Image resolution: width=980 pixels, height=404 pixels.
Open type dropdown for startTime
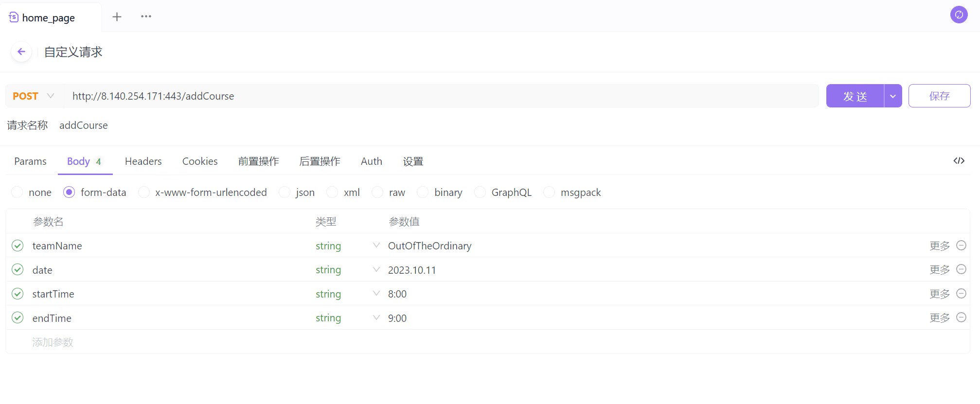click(x=376, y=294)
